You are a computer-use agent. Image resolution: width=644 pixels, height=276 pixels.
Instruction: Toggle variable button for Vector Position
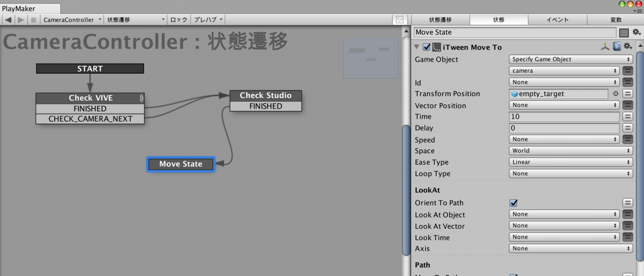click(627, 105)
